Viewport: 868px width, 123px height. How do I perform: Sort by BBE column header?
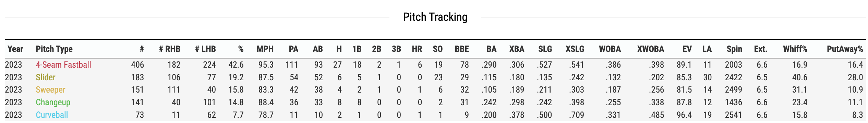click(x=462, y=49)
